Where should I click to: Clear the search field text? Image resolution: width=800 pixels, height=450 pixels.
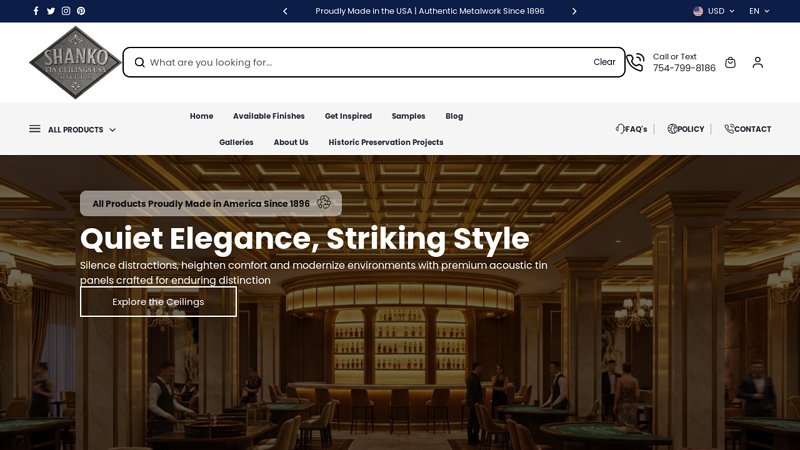click(x=604, y=62)
